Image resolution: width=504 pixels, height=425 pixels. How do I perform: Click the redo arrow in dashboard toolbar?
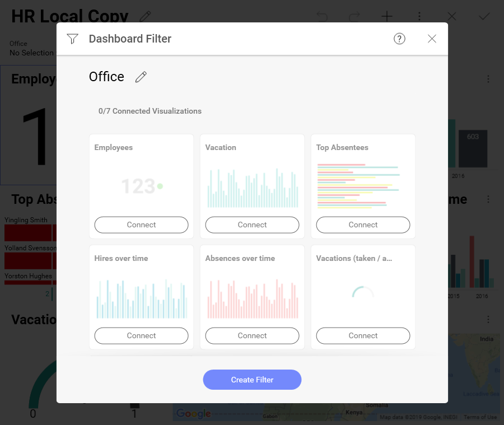point(354,16)
